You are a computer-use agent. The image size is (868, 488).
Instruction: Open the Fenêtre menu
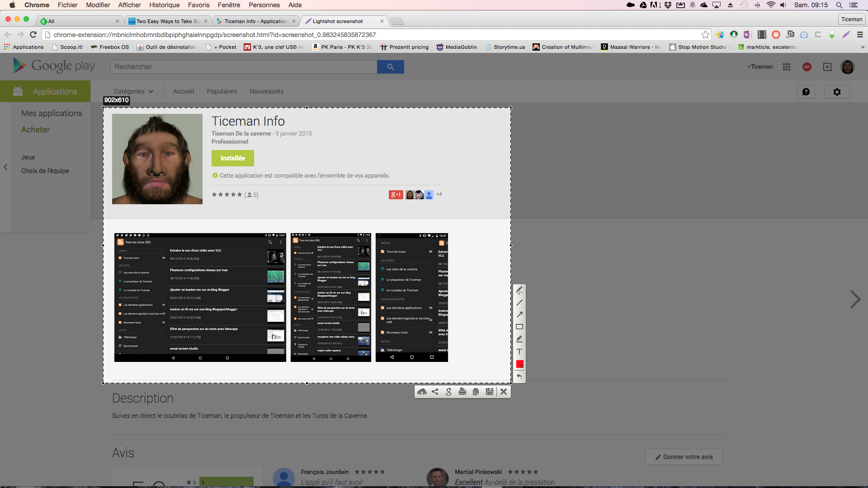point(229,5)
